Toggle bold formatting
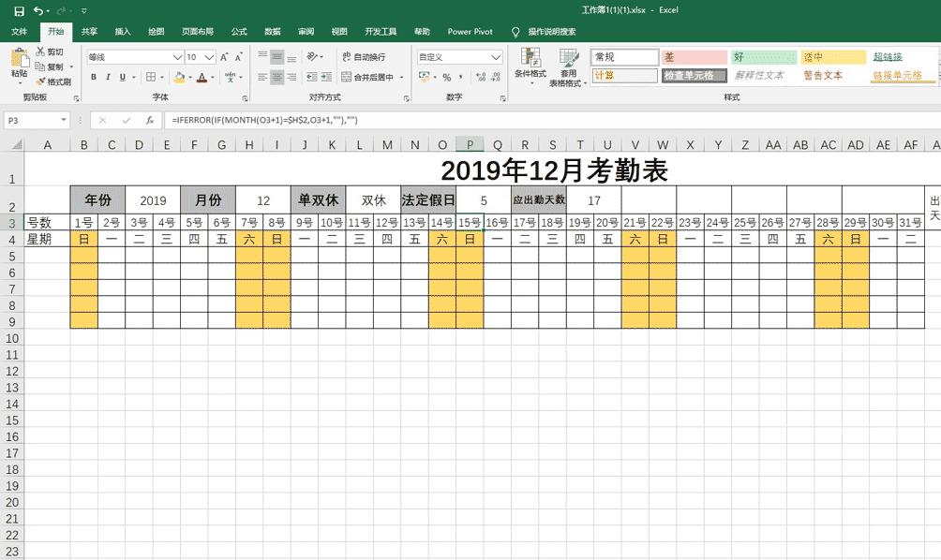941x560 pixels. point(94,76)
